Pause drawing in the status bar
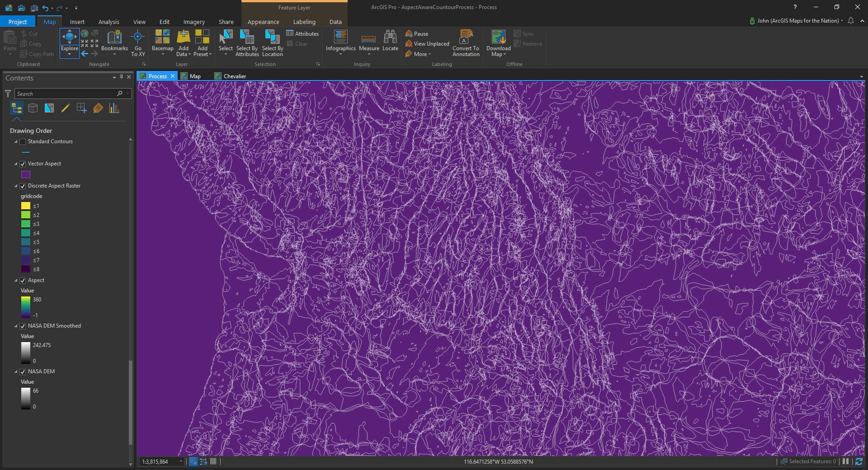 click(845, 461)
